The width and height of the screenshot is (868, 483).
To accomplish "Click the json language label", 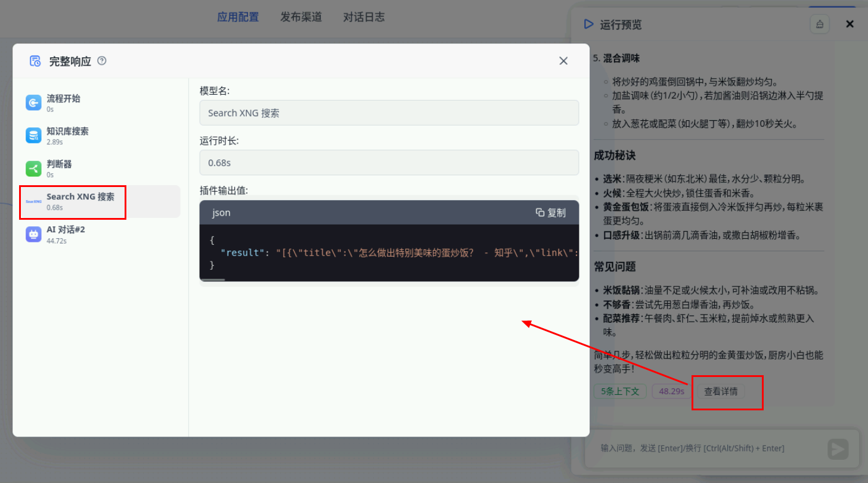I will (221, 213).
